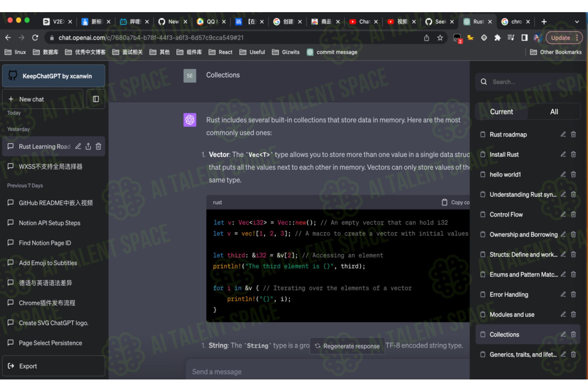Open the Find Notion Page ID chat
The width and height of the screenshot is (588, 392).
pyautogui.click(x=54, y=243)
